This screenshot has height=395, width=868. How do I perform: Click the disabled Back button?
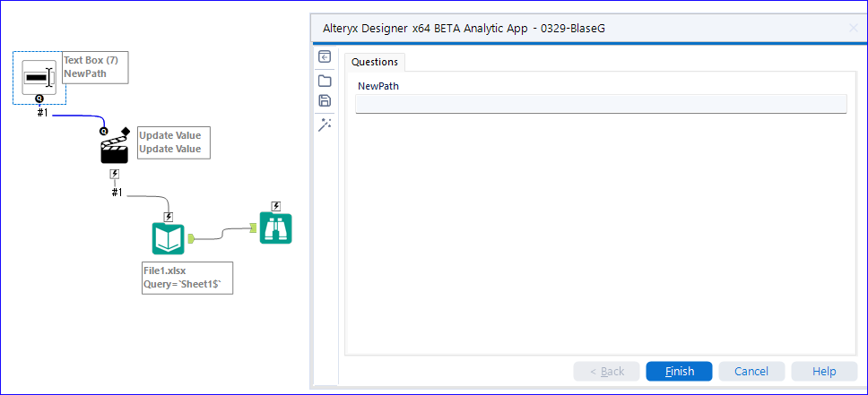click(606, 371)
